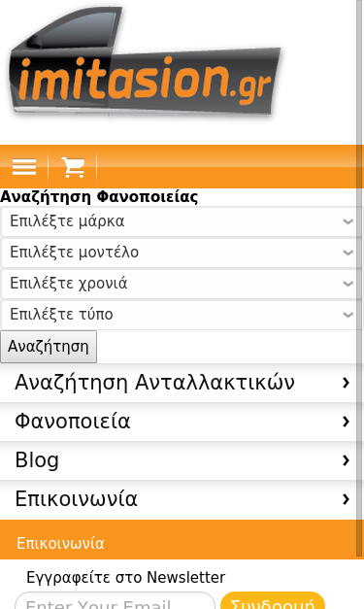Open the Επιλέξτε χρονιά dropdown

pos(181,284)
